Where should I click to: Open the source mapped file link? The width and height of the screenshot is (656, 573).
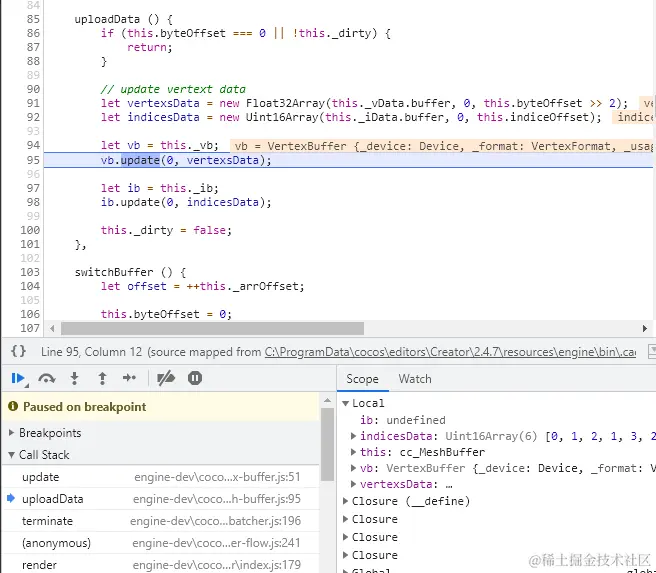[450, 352]
